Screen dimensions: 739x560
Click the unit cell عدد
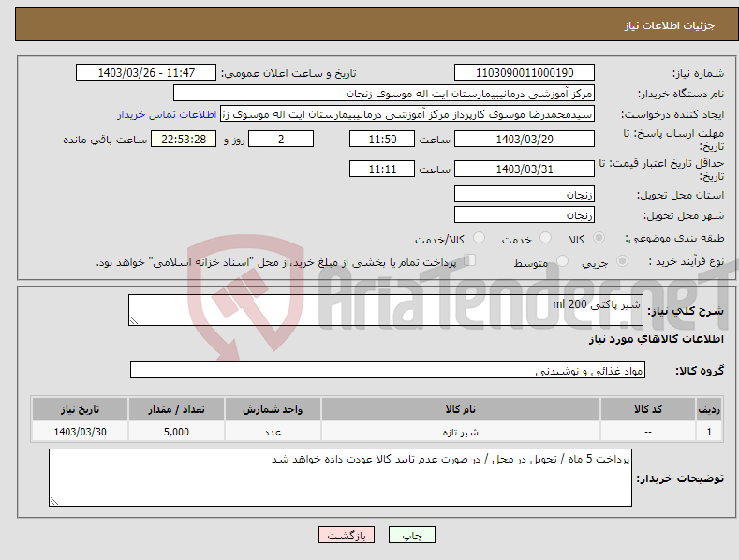pyautogui.click(x=273, y=432)
